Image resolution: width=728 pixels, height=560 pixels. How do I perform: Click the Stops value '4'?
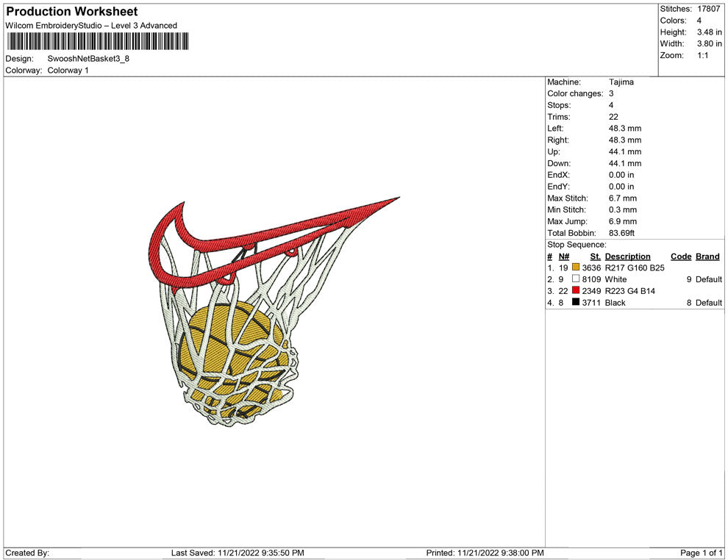(612, 105)
